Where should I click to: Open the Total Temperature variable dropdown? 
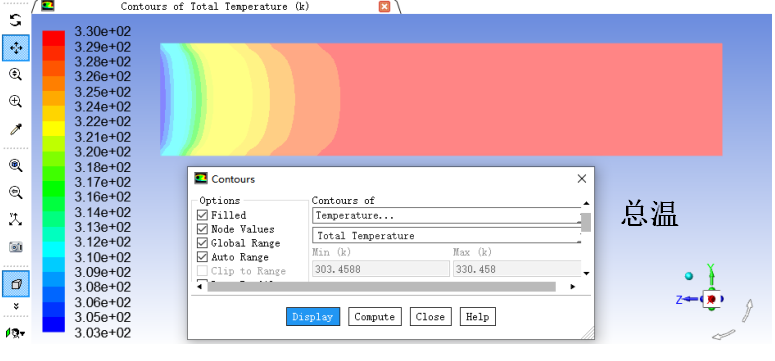[447, 235]
